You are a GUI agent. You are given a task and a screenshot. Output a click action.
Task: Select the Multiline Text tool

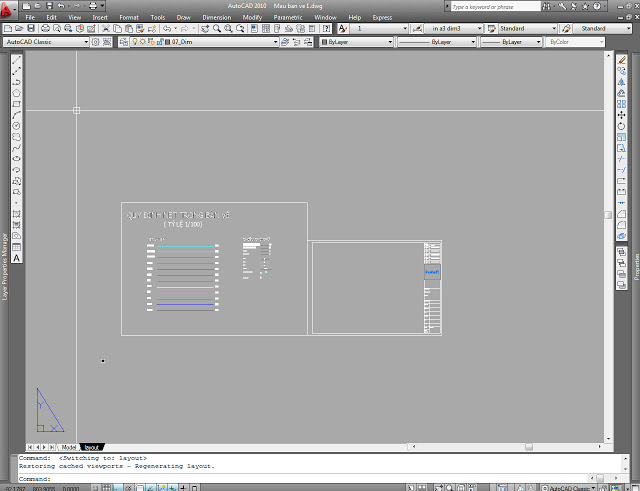pyautogui.click(x=17, y=258)
